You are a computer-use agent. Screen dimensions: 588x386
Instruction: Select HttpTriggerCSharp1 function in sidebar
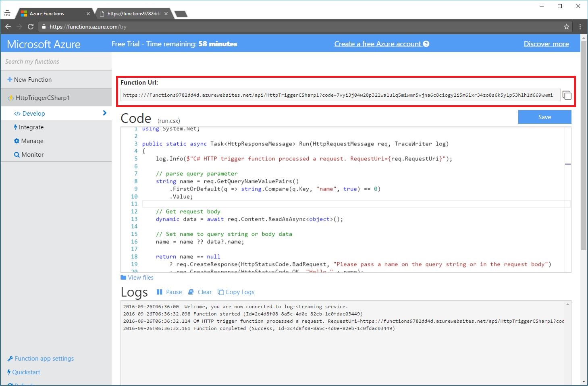coord(42,98)
